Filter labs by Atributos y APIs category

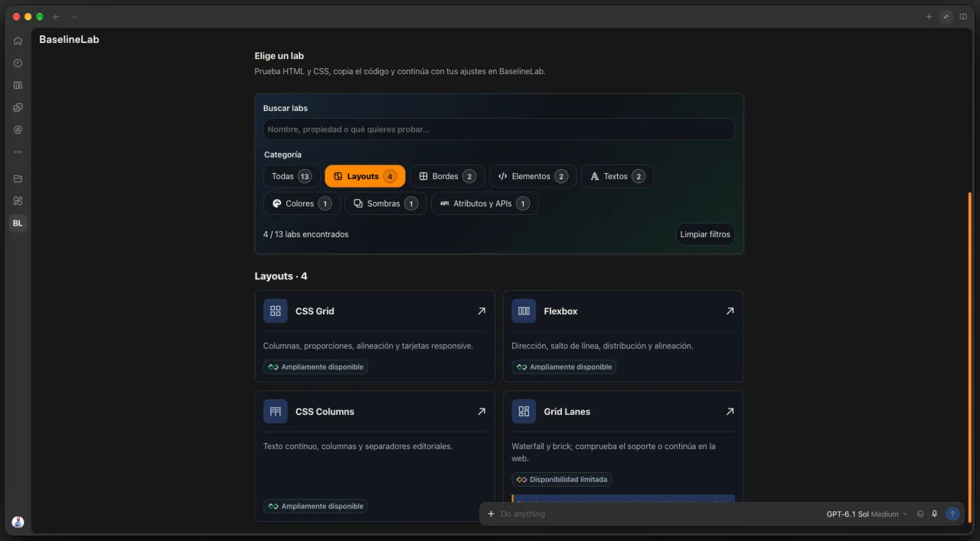485,204
